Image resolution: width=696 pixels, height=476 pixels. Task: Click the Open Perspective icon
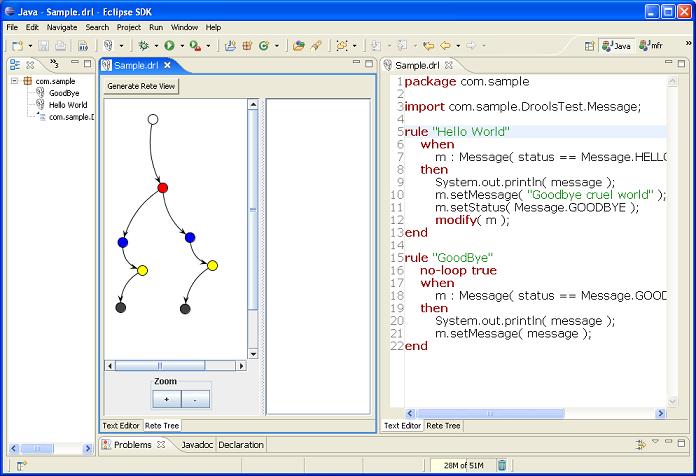pyautogui.click(x=587, y=46)
